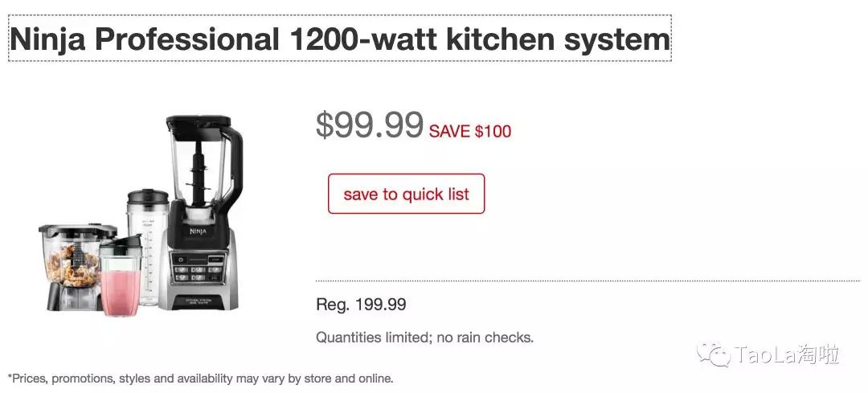The height and width of the screenshot is (393, 868).
Task: Click the TaoLa淘啦 watermark text
Action: (788, 354)
